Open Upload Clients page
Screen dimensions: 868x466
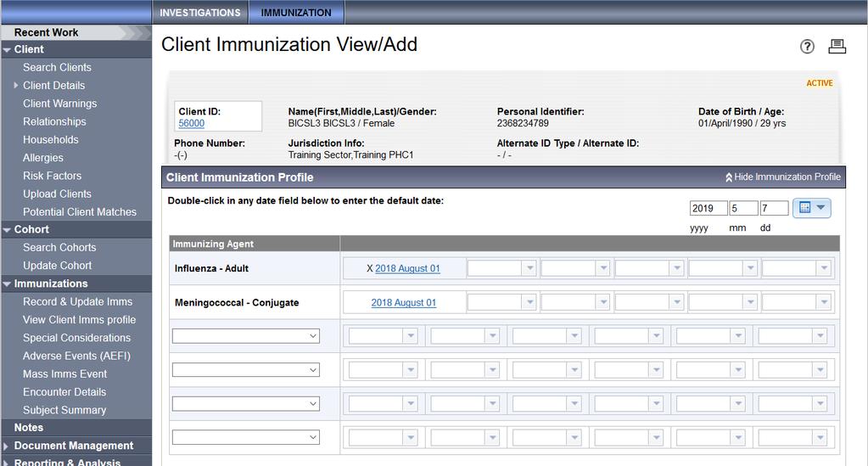57,194
